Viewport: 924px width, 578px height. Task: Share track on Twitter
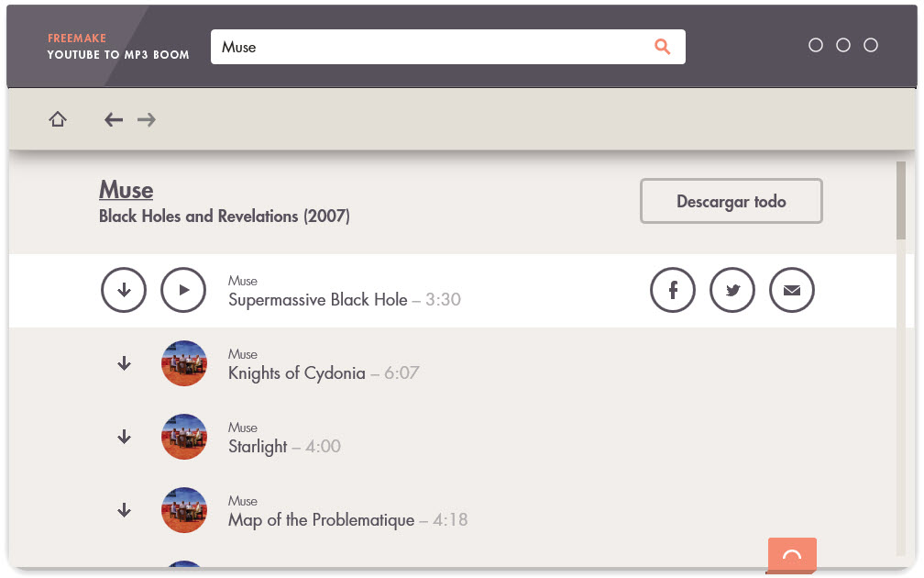[731, 290]
